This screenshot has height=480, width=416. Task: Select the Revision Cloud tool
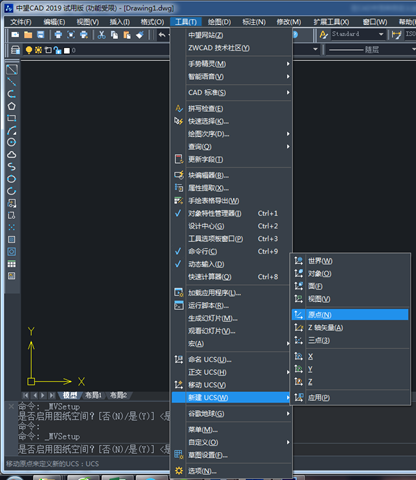(12, 155)
